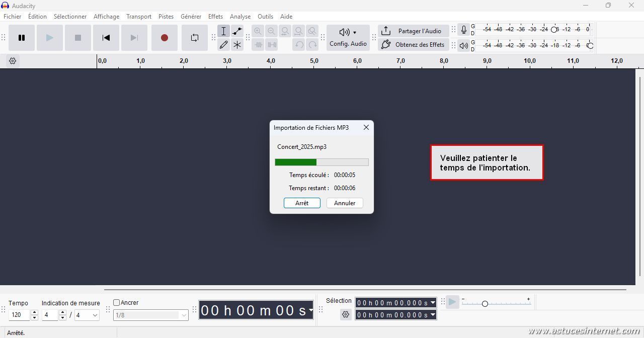Click the Arrêt button in dialog
The height and width of the screenshot is (338, 644).
302,203
